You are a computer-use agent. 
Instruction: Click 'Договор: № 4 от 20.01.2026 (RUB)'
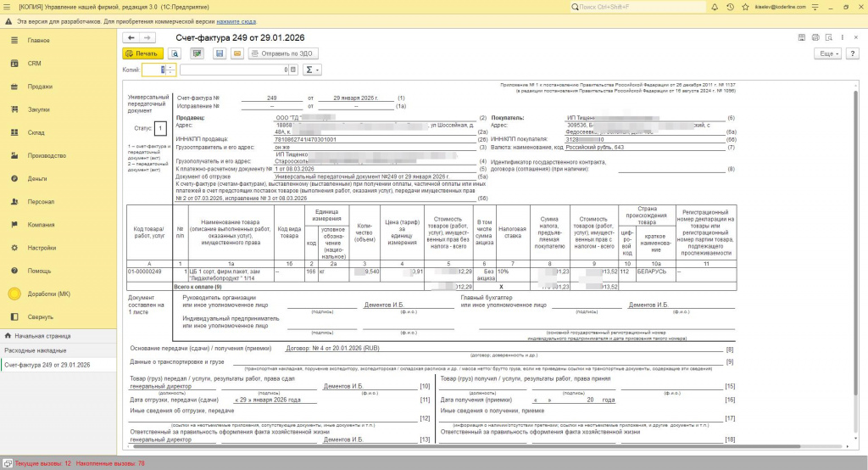point(332,349)
